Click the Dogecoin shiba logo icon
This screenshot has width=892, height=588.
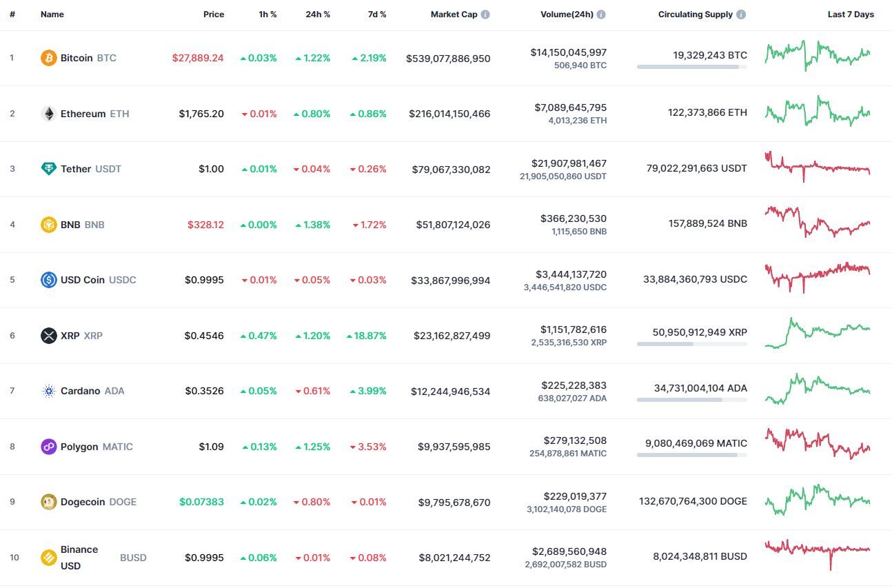click(48, 502)
